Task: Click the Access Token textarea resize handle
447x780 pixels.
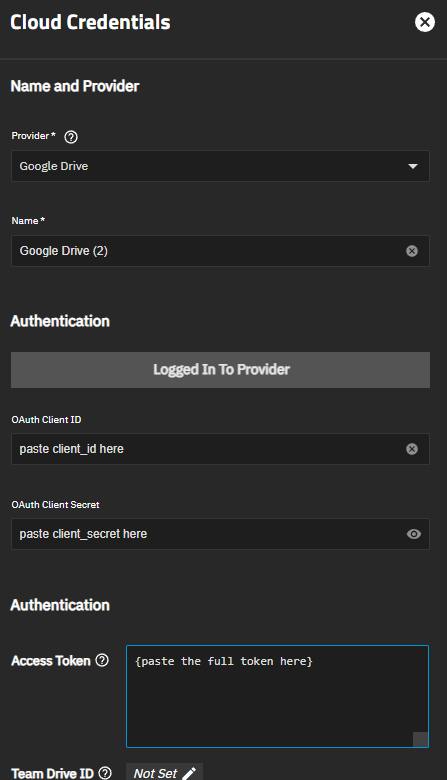Action: 420,739
